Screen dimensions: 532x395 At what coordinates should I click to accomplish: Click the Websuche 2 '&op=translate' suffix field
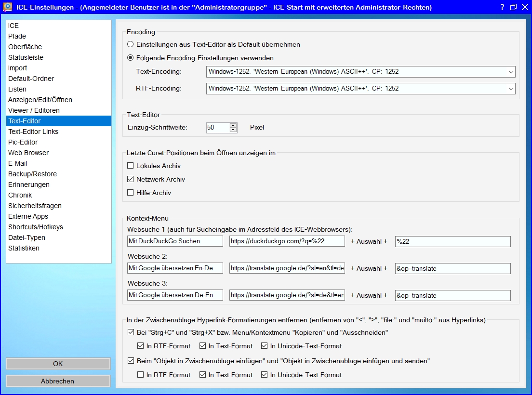point(452,268)
